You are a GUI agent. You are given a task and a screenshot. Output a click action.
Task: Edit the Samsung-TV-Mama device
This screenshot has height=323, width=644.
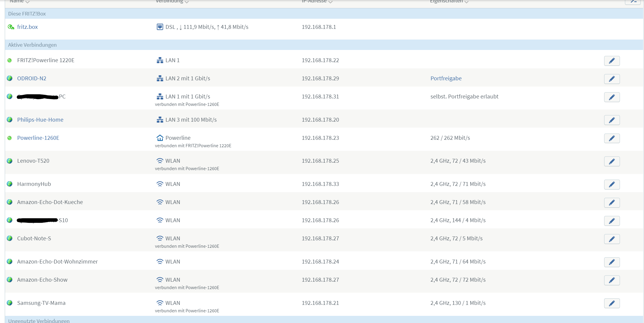612,303
